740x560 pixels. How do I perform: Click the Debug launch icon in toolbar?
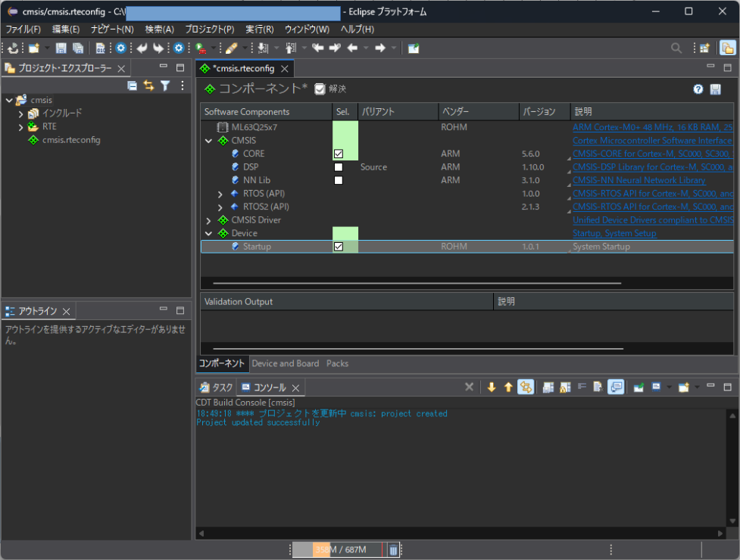pyautogui.click(x=201, y=48)
